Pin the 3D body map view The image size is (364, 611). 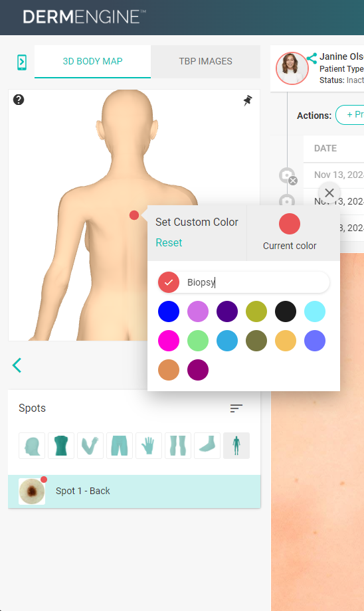tap(248, 100)
